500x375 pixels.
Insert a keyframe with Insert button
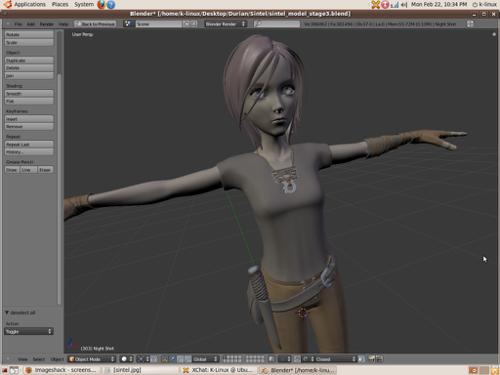coord(29,119)
